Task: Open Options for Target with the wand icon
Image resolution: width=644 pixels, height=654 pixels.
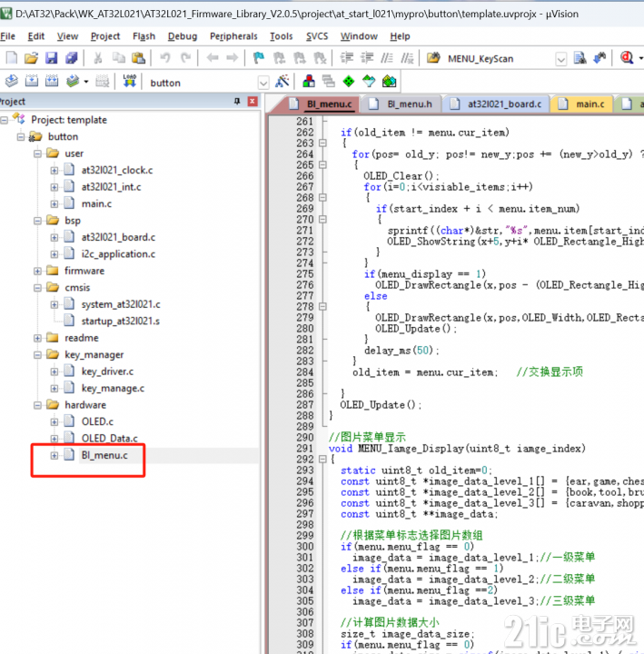Action: pos(282,82)
